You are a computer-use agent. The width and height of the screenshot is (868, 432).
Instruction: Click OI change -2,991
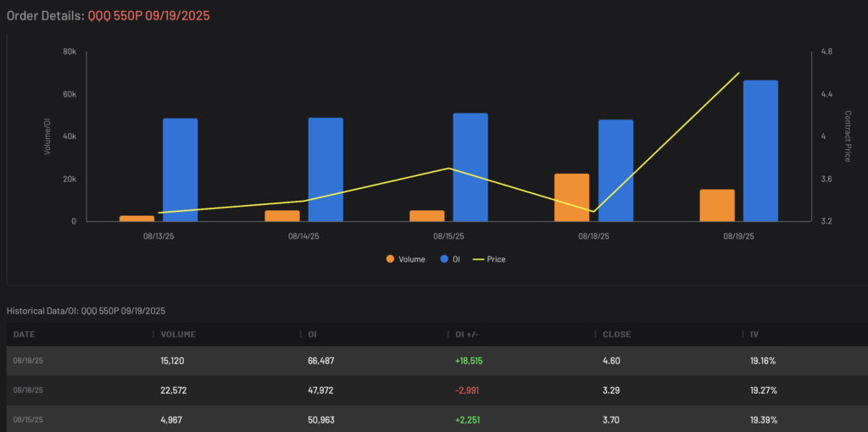pos(467,390)
